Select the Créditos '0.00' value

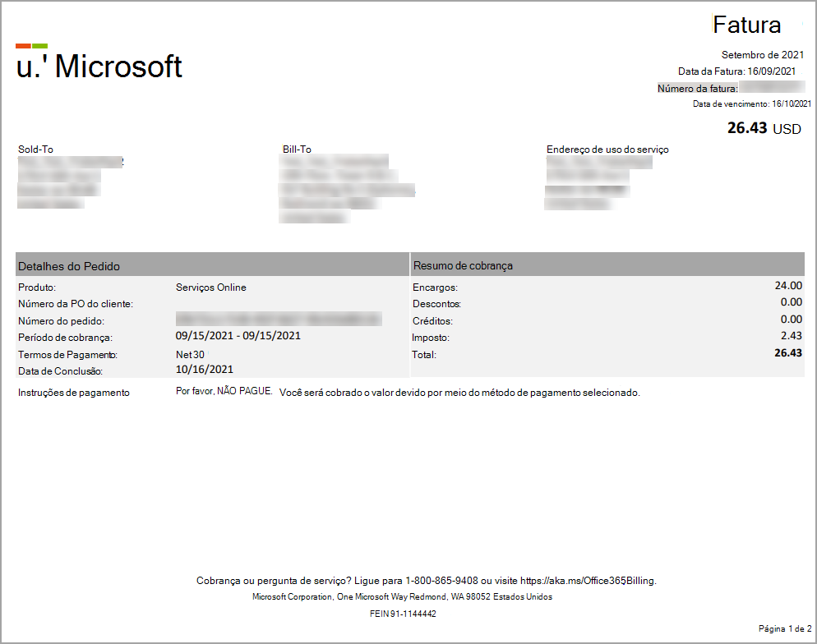[x=791, y=320]
